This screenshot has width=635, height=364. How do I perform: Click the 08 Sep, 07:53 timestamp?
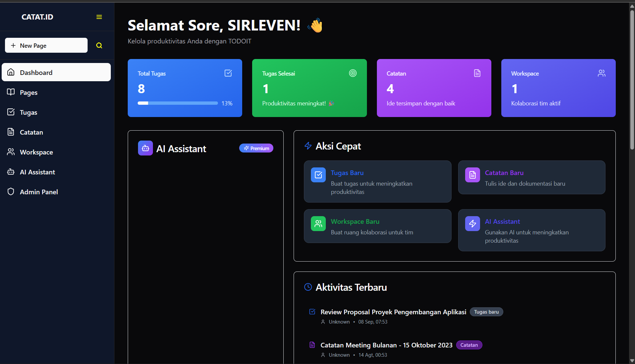click(373, 322)
